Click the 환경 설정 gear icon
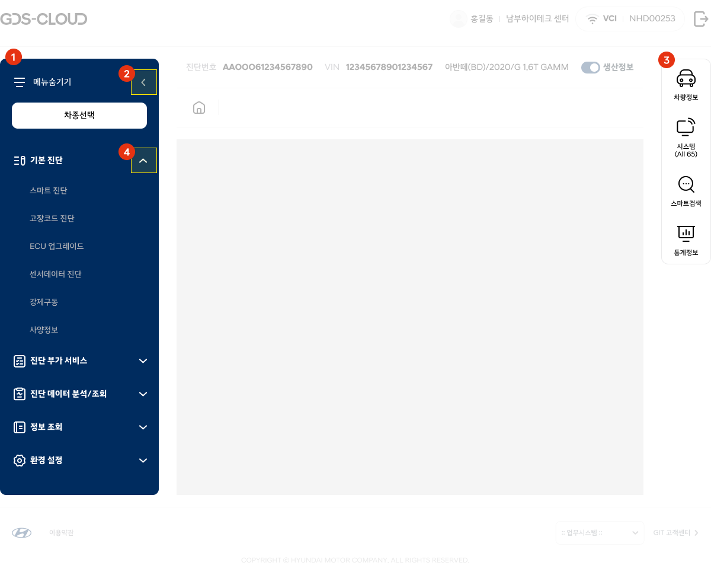The width and height of the screenshot is (711, 588). pyautogui.click(x=20, y=461)
